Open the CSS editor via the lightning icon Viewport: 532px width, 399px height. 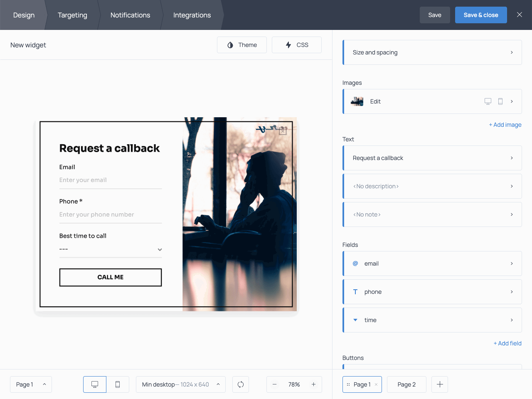tap(289, 44)
